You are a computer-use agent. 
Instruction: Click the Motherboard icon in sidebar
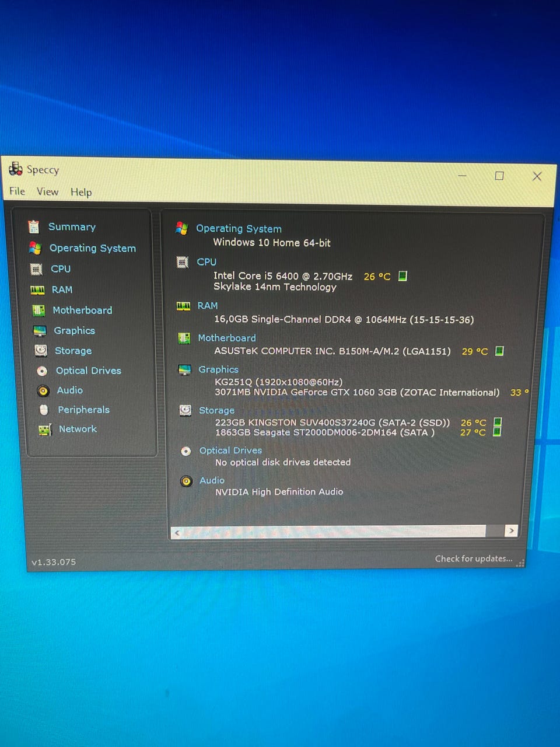(38, 310)
